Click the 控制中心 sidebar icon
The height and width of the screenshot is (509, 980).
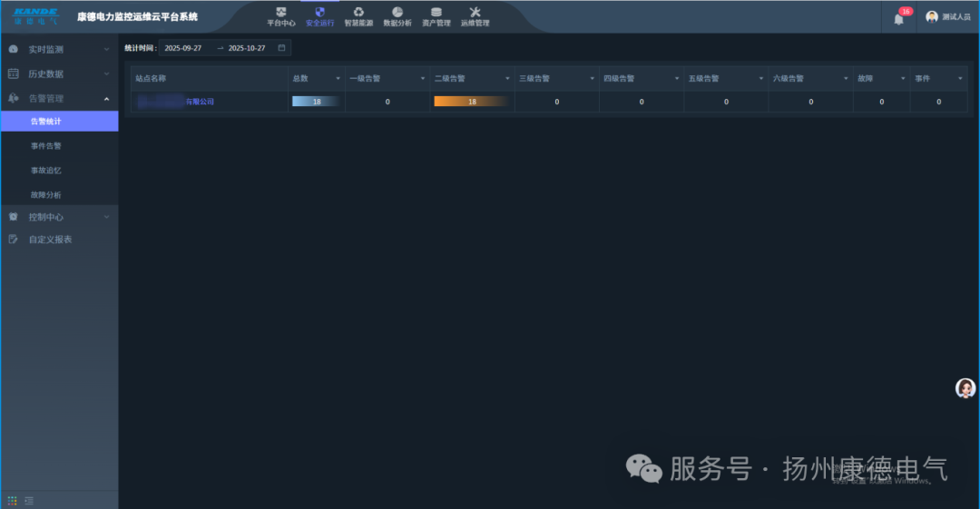(x=13, y=216)
